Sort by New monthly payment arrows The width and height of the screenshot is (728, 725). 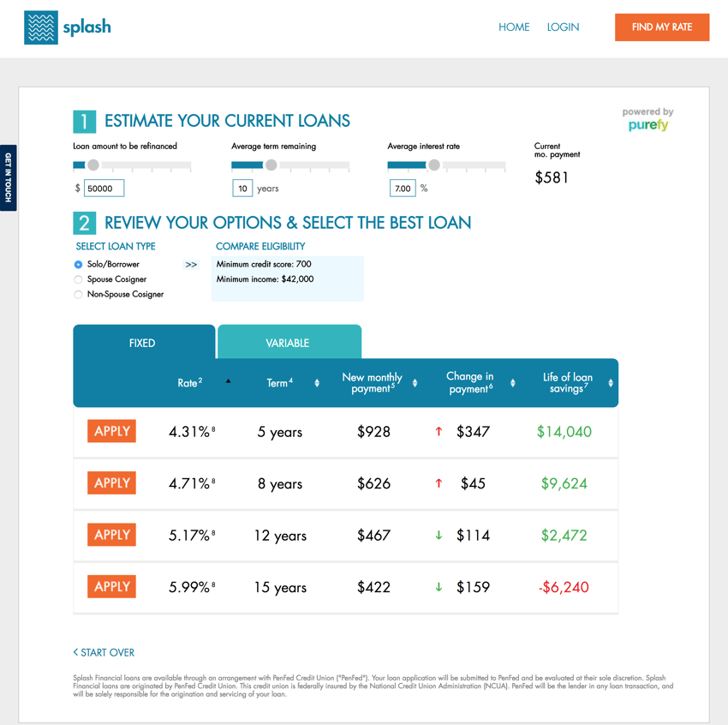(x=415, y=383)
